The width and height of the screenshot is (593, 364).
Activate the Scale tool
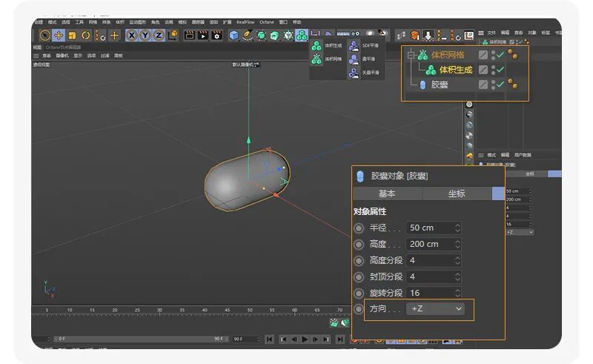click(72, 36)
